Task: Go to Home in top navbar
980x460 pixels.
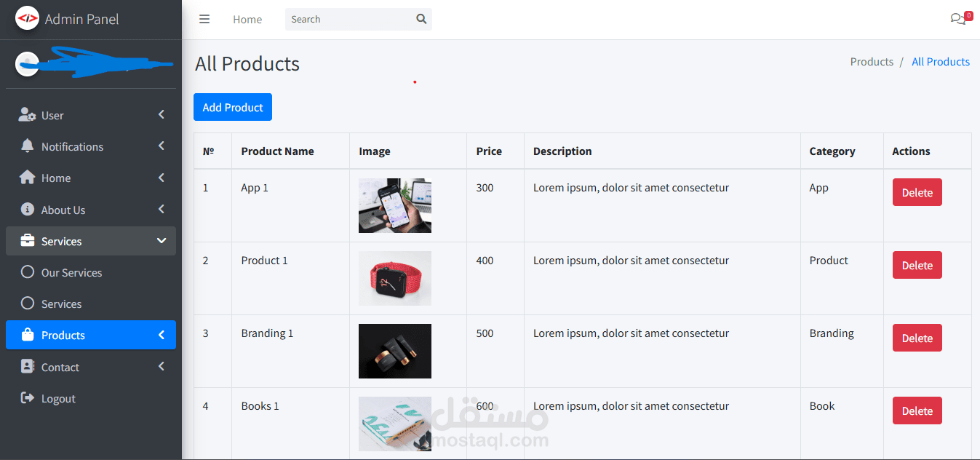Action: [x=247, y=20]
